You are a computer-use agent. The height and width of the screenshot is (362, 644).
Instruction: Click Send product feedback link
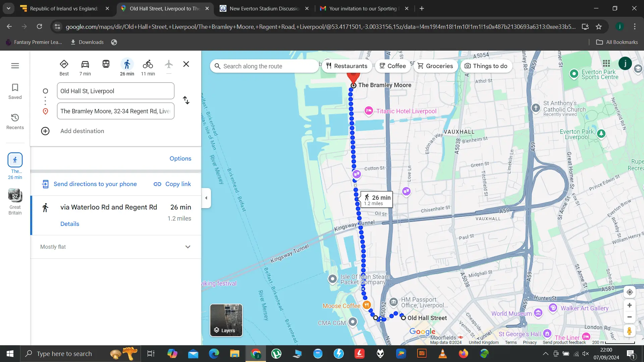point(564,342)
